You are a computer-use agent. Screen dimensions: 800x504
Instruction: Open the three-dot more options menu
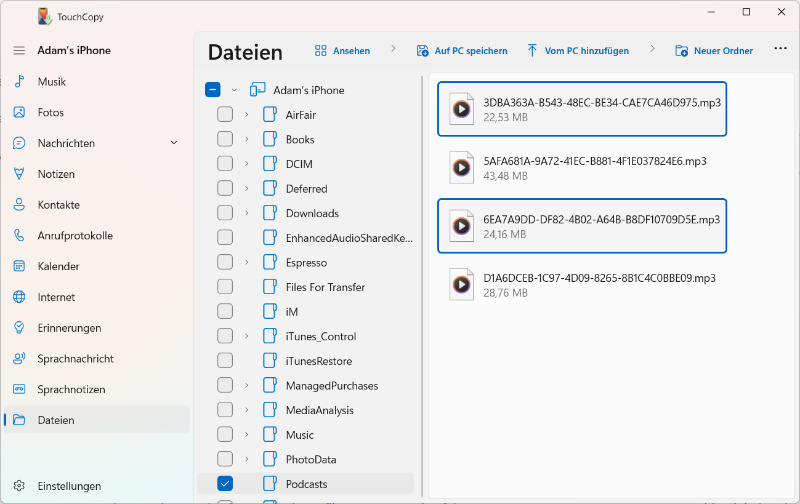pos(780,50)
